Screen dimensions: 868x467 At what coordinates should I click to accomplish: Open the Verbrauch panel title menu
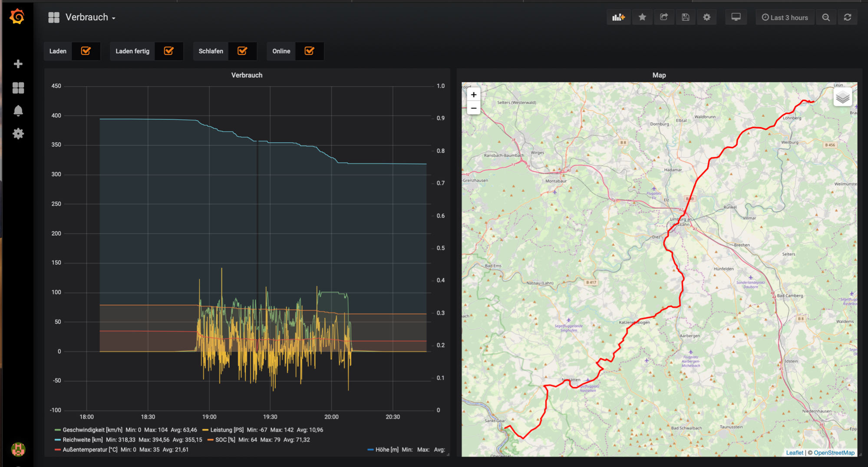pos(247,75)
